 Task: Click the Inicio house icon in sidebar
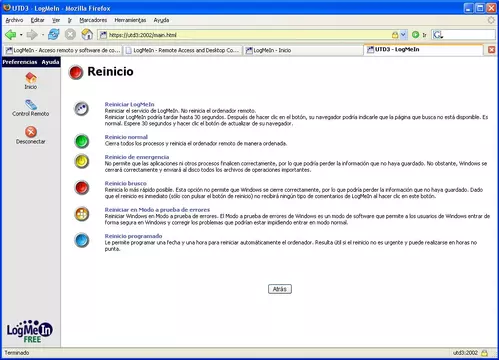(x=31, y=78)
